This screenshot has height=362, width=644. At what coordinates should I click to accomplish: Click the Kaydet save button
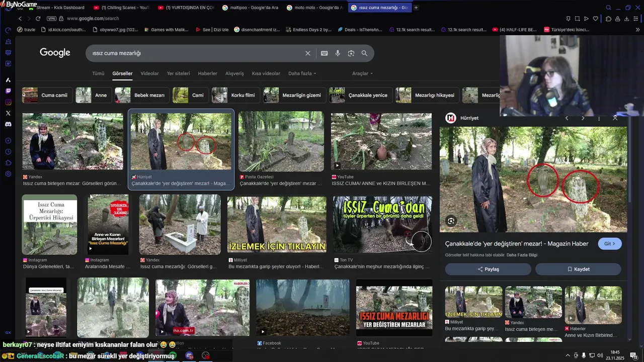578,269
